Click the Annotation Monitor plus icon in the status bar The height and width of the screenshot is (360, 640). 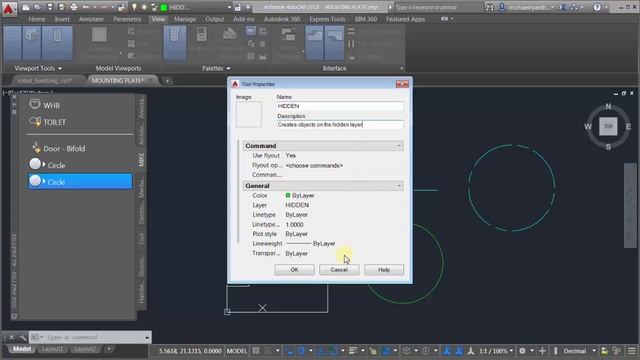point(542,351)
